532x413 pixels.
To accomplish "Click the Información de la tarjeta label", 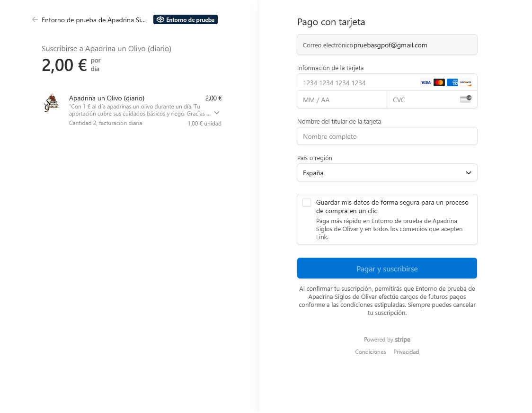I will (x=330, y=68).
